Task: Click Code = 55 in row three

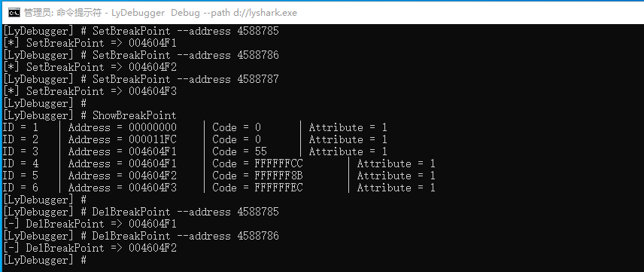Action: 240,151
